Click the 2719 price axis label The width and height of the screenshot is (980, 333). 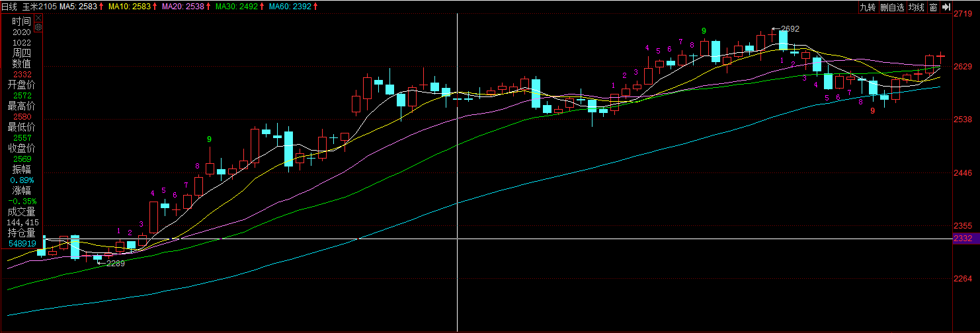(x=963, y=14)
